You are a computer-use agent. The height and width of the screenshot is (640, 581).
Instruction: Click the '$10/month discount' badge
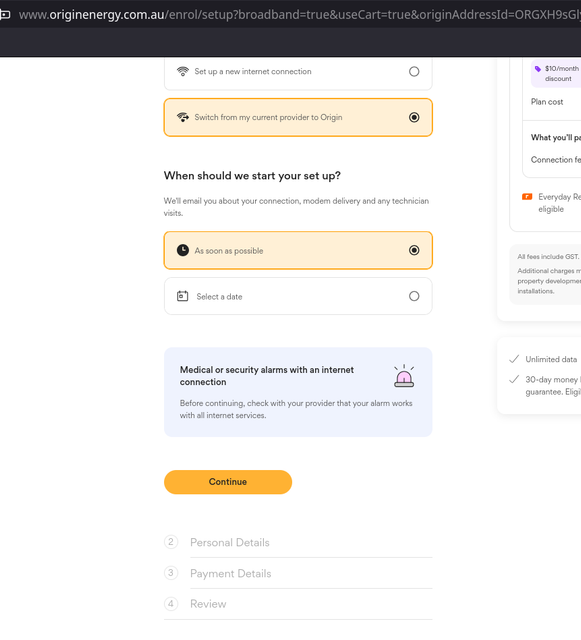click(556, 73)
